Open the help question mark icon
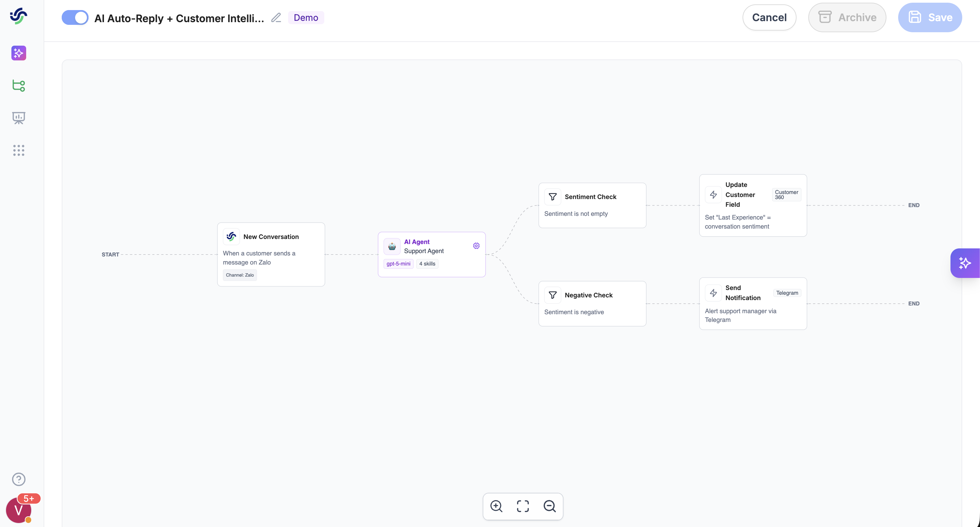980x527 pixels. coord(19,479)
